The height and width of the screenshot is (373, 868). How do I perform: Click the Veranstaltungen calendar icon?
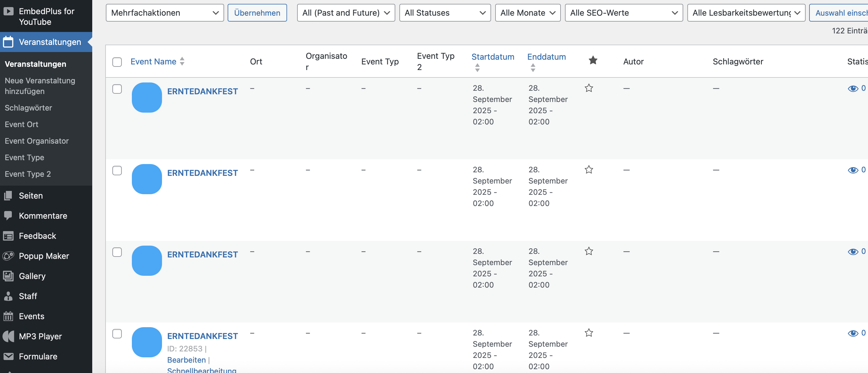coord(8,42)
